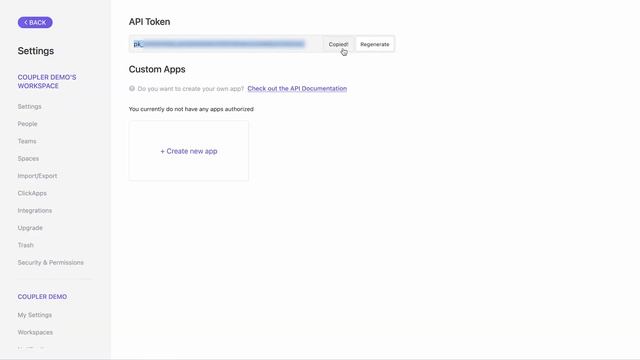This screenshot has width=640, height=360.
Task: Open Import/Export page
Action: click(x=37, y=176)
